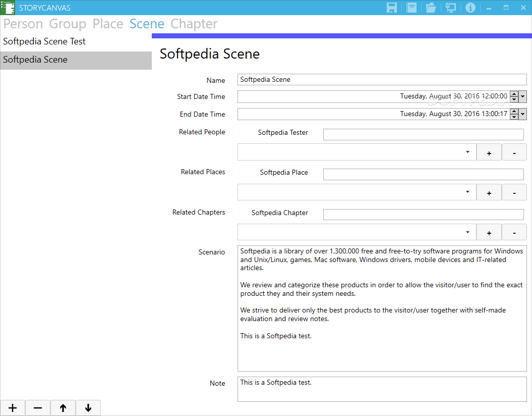Image resolution: width=532 pixels, height=416 pixels.
Task: Add related person with plus button
Action: [489, 152]
